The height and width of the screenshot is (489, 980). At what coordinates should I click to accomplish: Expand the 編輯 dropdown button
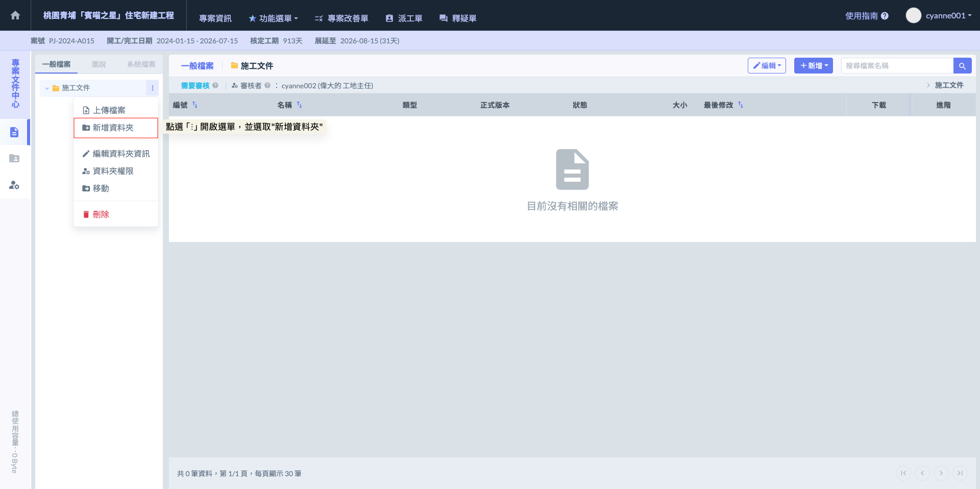(766, 66)
